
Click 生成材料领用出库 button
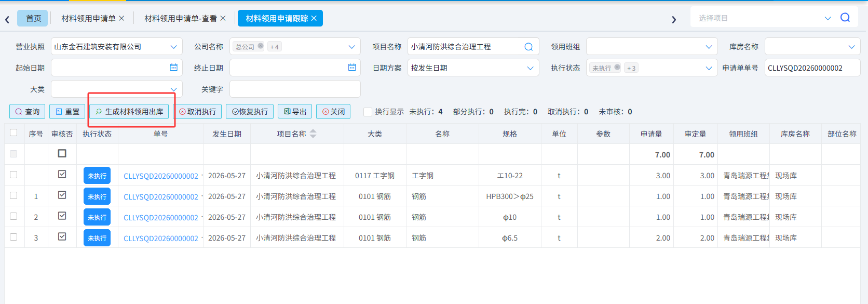tap(129, 112)
